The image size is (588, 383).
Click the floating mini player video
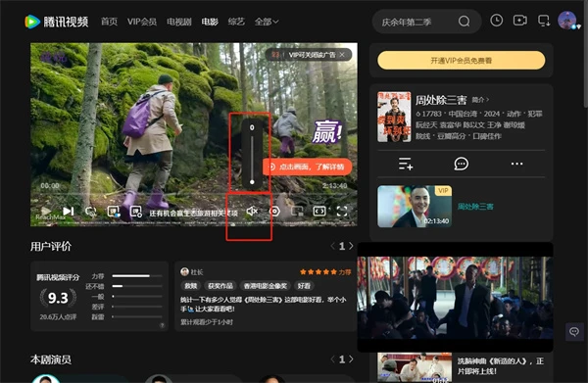click(455, 298)
